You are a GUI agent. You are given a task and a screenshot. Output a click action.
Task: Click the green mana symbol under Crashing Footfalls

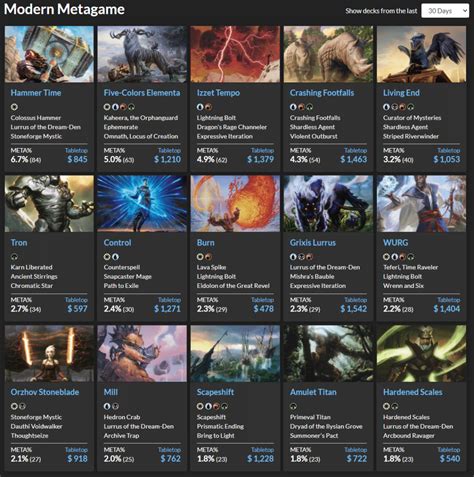tap(310, 107)
